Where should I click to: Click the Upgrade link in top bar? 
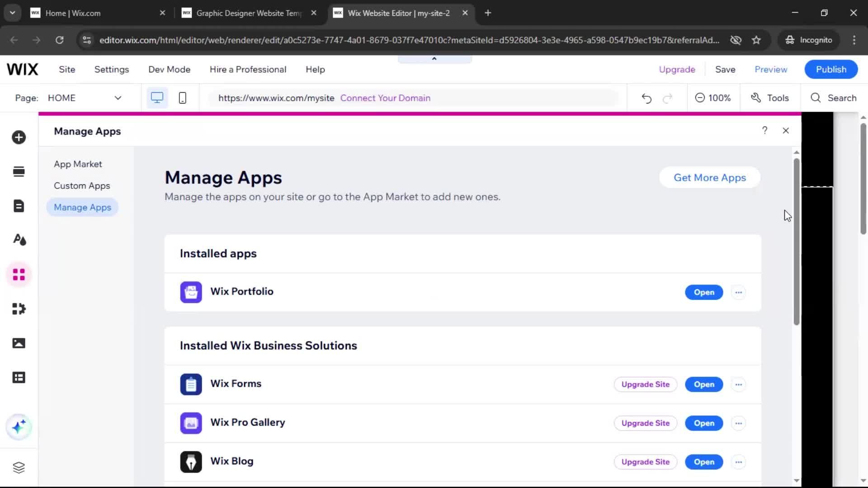coord(677,70)
